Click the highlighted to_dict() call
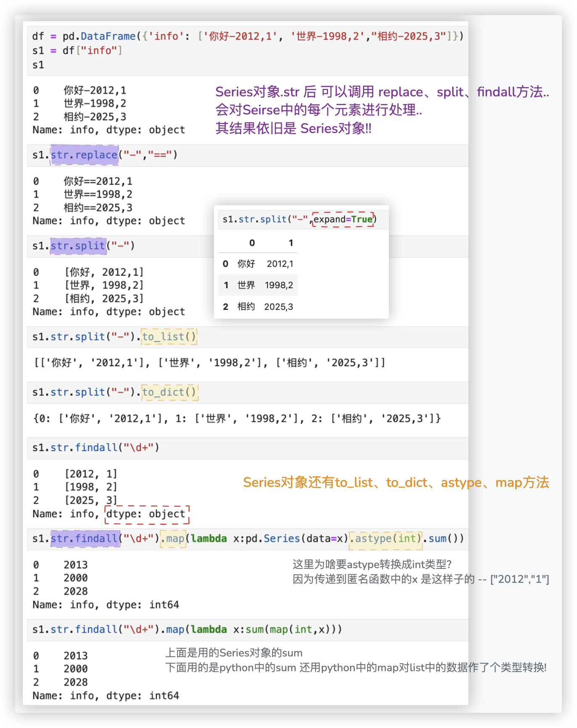577x728 pixels. pos(169,392)
